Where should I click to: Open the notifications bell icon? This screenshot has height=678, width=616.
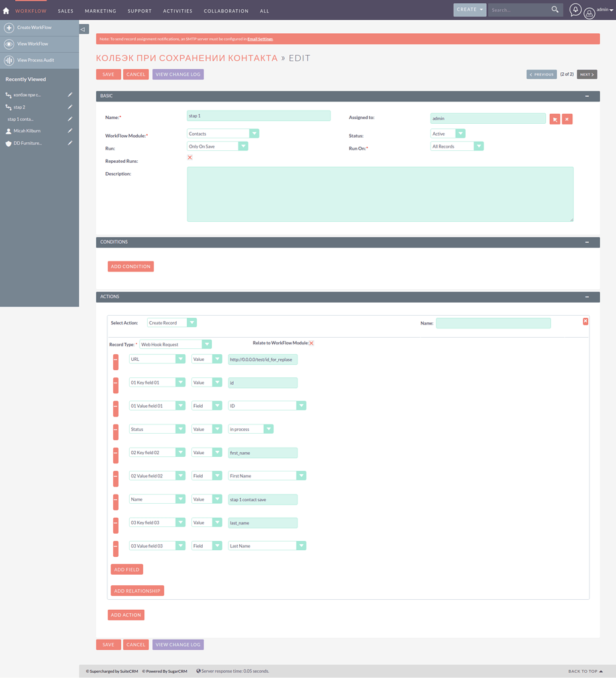(575, 10)
